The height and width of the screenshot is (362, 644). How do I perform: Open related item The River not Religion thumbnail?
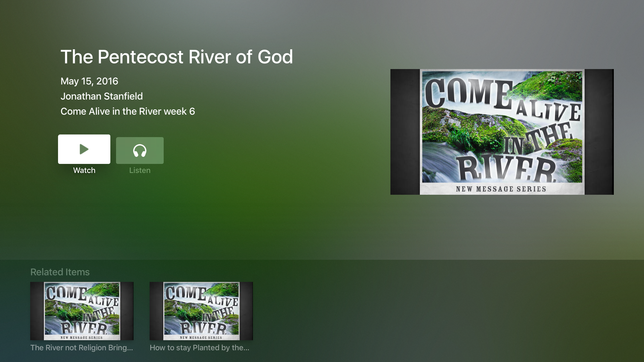pyautogui.click(x=82, y=311)
